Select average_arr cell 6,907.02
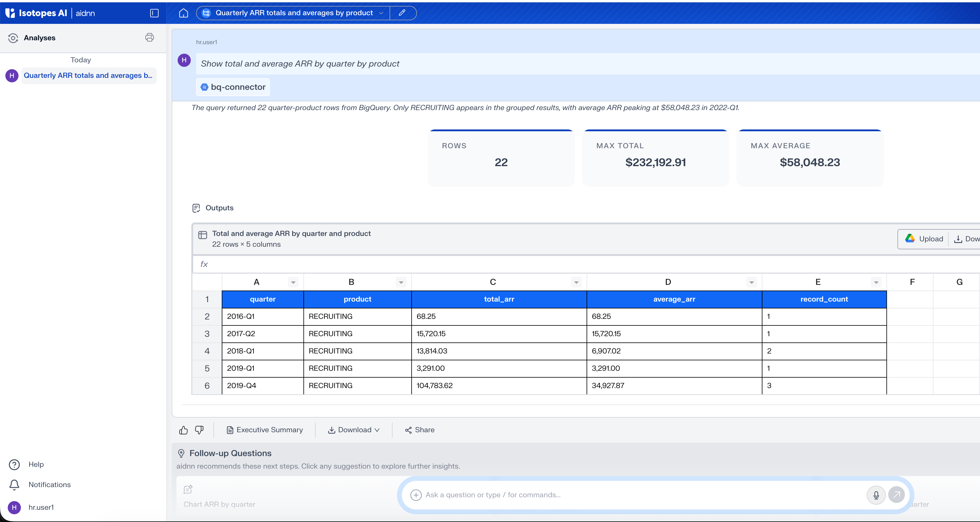Viewport: 980px width, 522px height. pos(674,351)
